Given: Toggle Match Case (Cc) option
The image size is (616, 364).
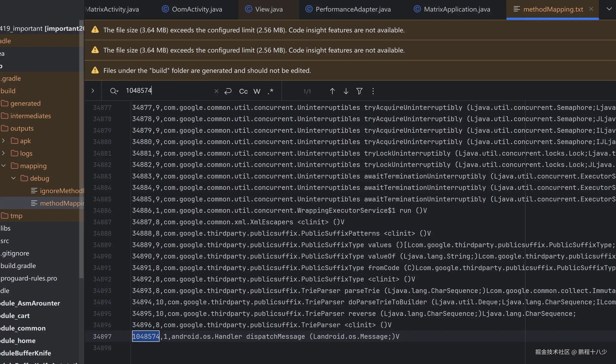Looking at the screenshot, I should (x=243, y=91).
